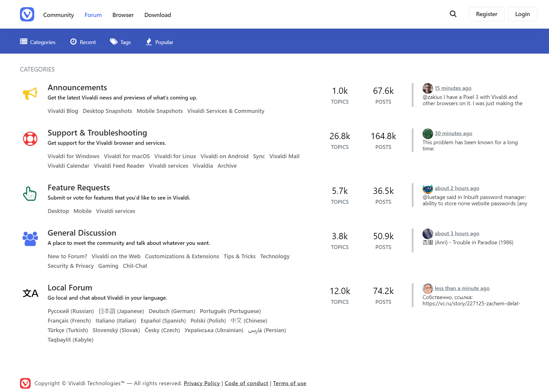Open the Privacy Policy footer link
This screenshot has height=392, width=549.
[x=202, y=383]
